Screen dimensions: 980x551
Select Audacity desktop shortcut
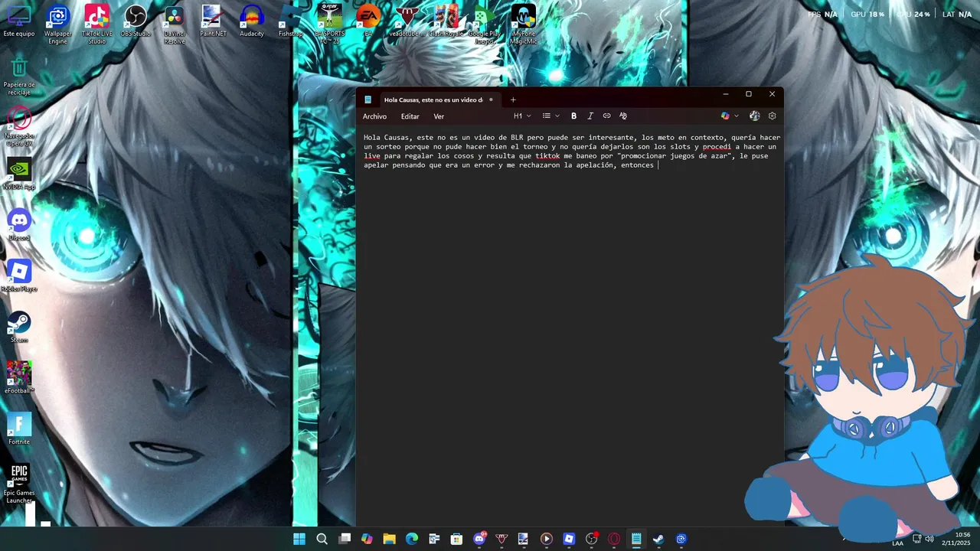(x=252, y=21)
